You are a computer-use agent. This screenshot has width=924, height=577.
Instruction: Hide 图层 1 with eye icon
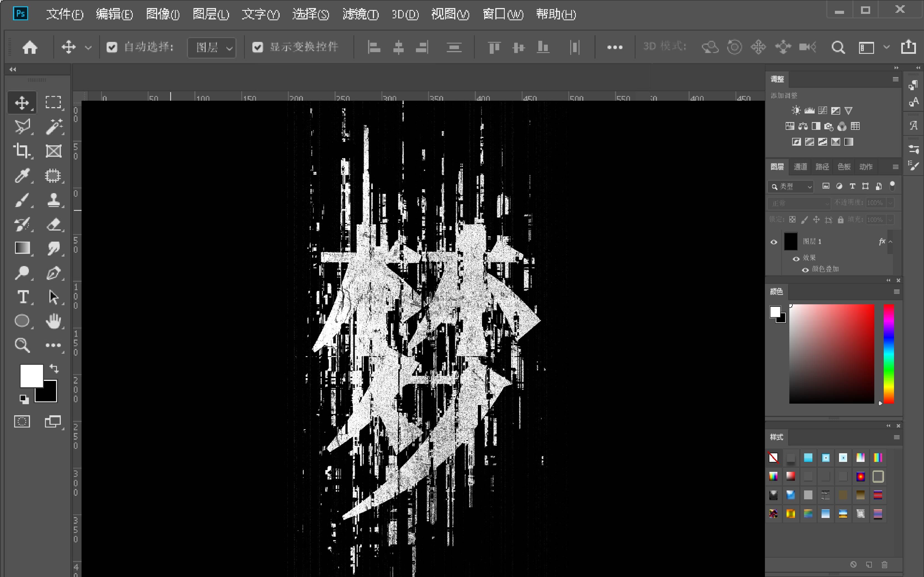point(774,242)
